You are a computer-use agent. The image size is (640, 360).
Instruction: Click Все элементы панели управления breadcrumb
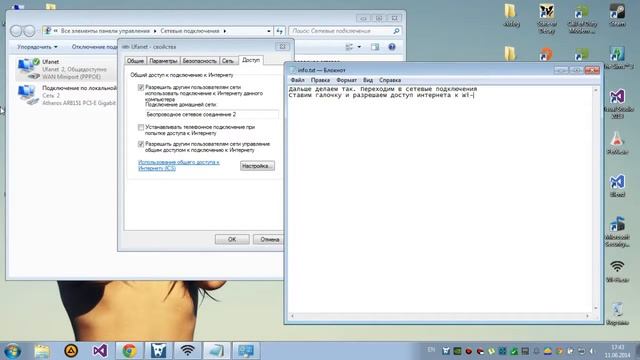tap(105, 31)
